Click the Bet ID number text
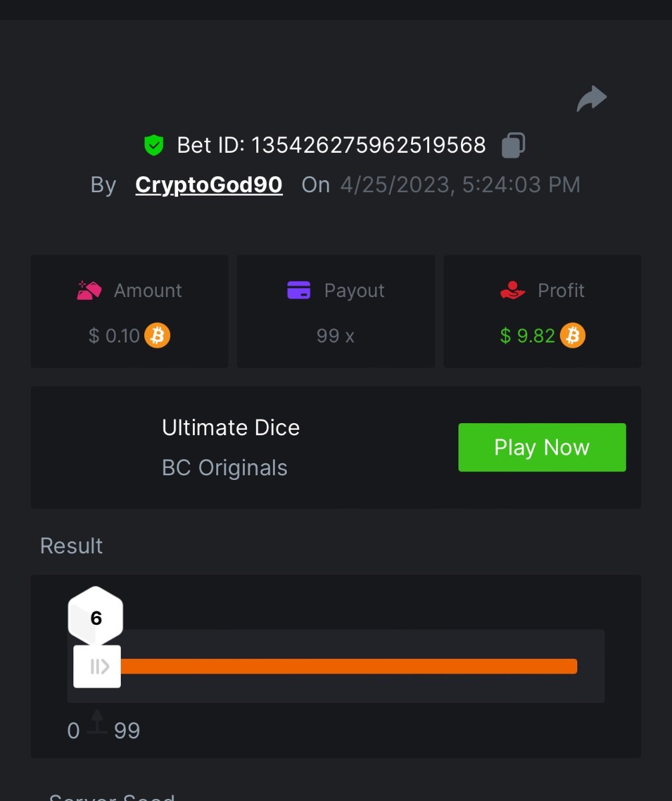672x801 pixels. (368, 145)
